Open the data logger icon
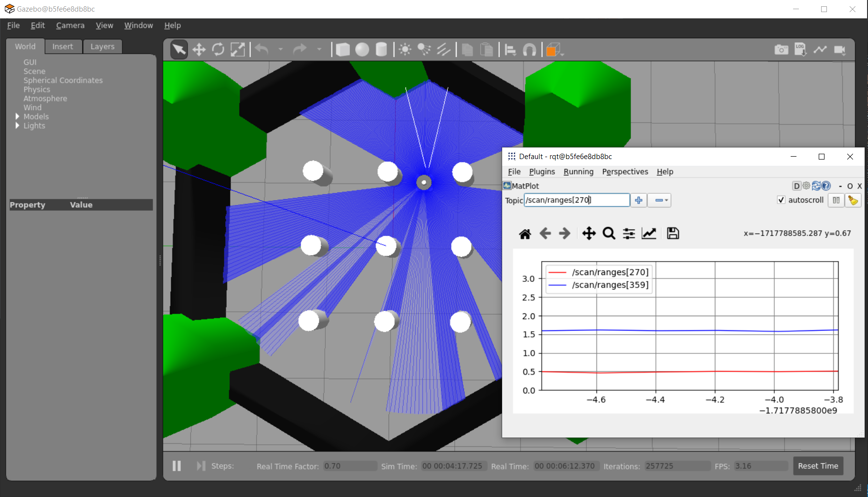This screenshot has width=868, height=497. pyautogui.click(x=800, y=49)
